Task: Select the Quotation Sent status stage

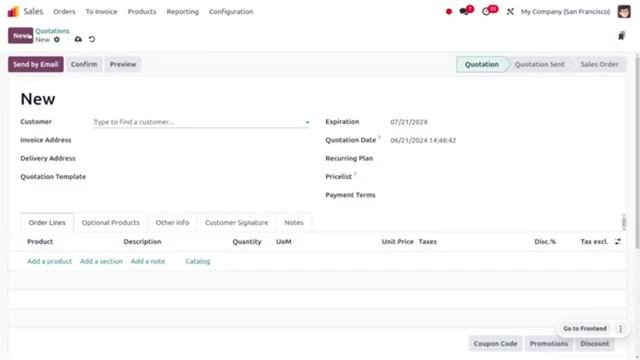Action: 540,64
